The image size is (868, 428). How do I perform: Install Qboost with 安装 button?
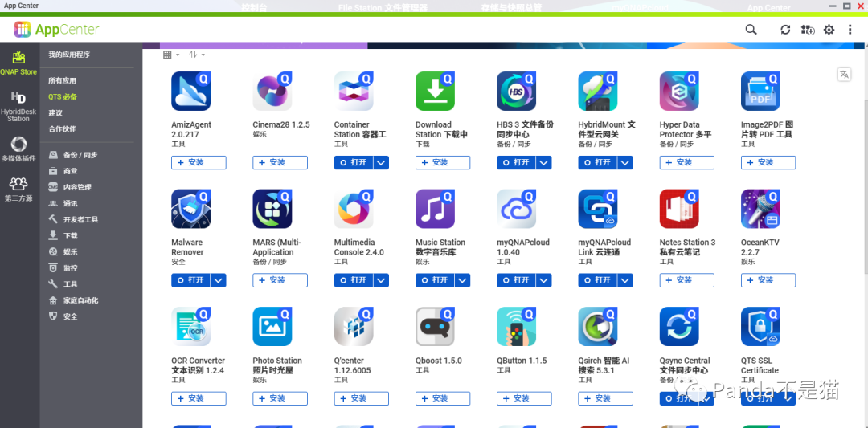click(443, 398)
